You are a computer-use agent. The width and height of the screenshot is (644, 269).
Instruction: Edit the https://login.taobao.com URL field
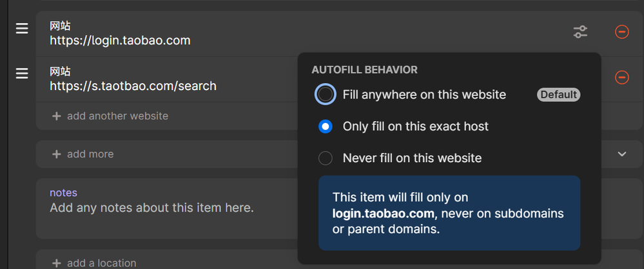click(x=120, y=41)
